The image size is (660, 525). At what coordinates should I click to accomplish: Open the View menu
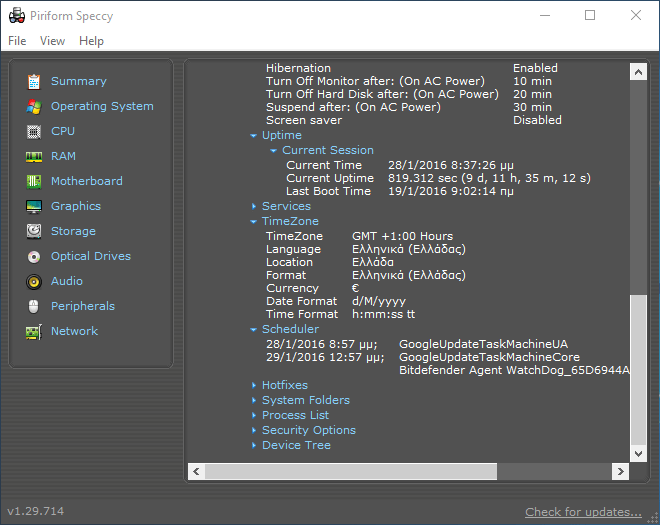tap(53, 41)
